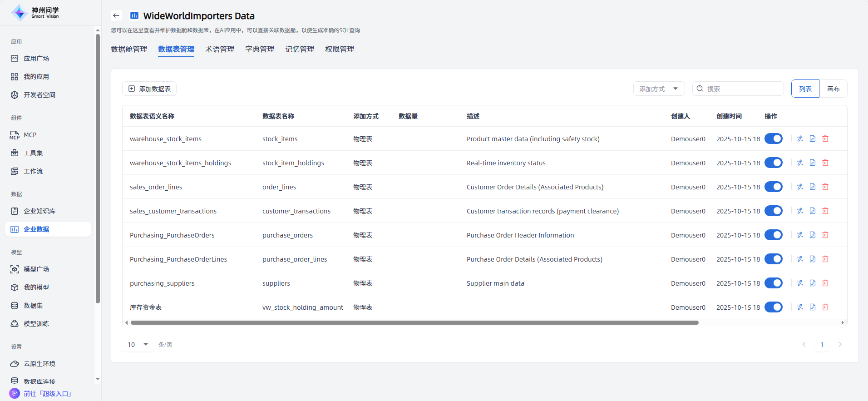The width and height of the screenshot is (868, 401).
Task: Open 云原生环境 settings in sidebar
Action: pyautogui.click(x=39, y=364)
